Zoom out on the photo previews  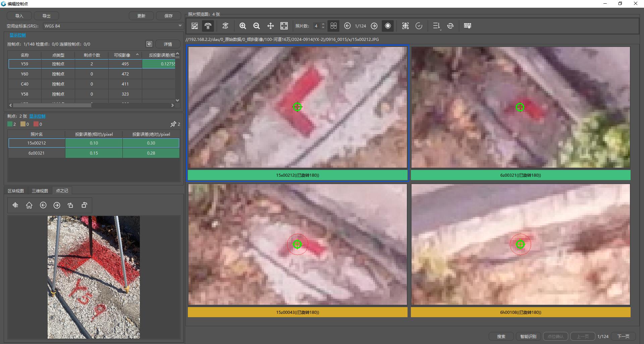(257, 26)
